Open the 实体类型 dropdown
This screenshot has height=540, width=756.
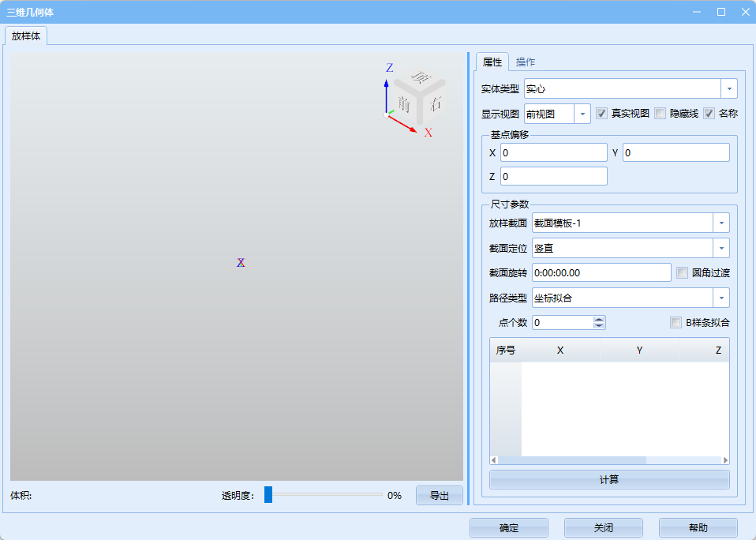point(729,88)
